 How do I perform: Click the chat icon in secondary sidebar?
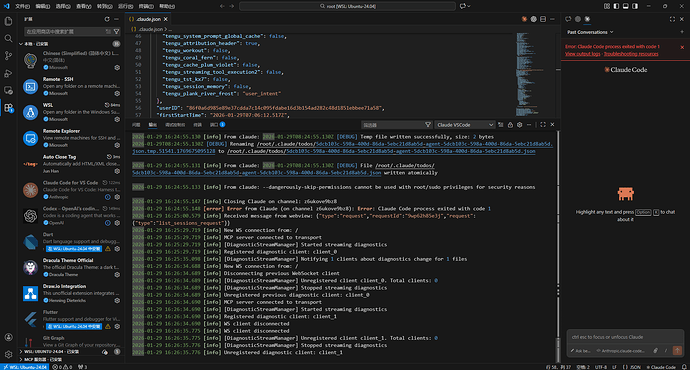(568, 19)
